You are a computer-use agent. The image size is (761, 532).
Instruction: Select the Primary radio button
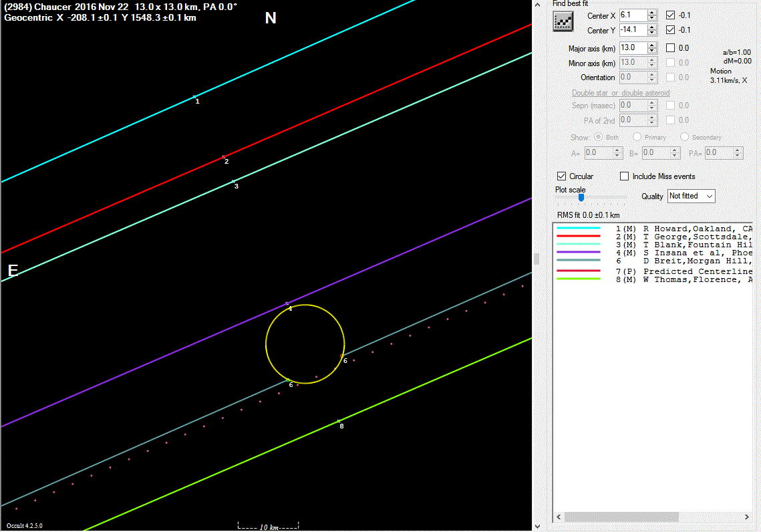637,137
